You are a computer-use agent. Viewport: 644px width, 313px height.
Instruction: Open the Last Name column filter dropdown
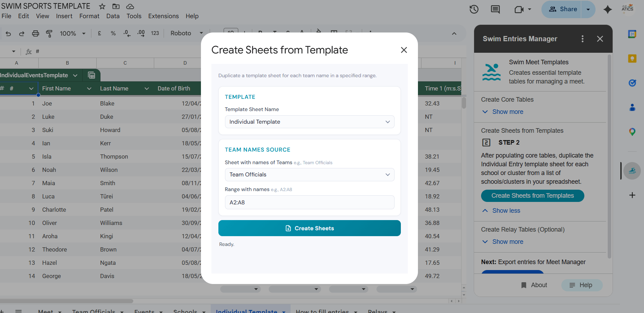pyautogui.click(x=147, y=89)
